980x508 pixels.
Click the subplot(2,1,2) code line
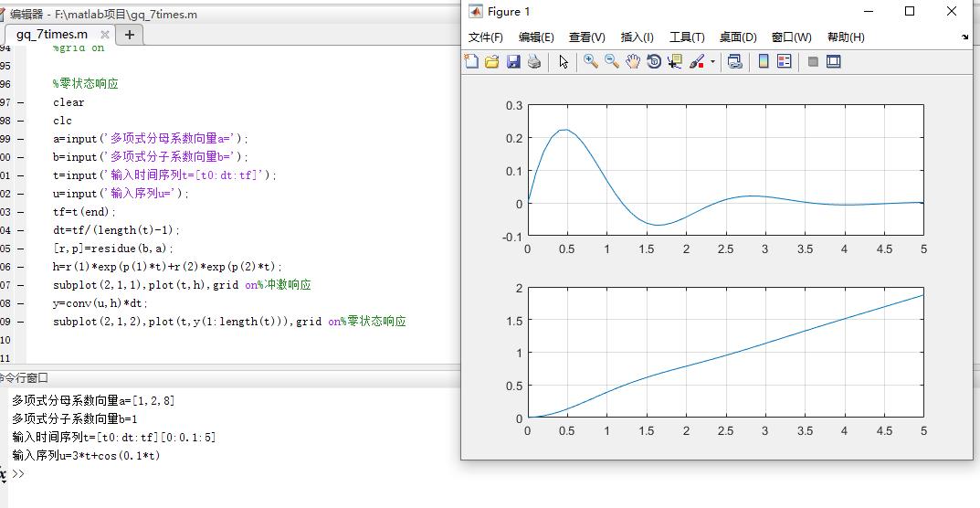229,322
